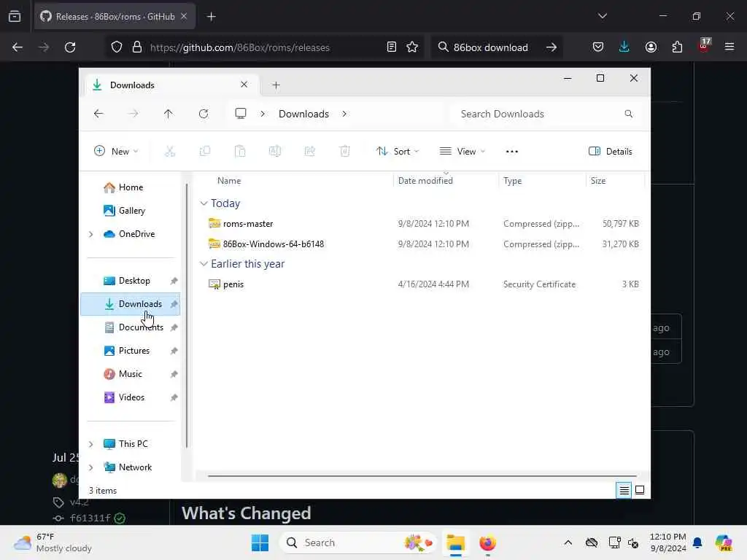Image resolution: width=747 pixels, height=560 pixels.
Task: Open Firefox account icon
Action: [651, 47]
